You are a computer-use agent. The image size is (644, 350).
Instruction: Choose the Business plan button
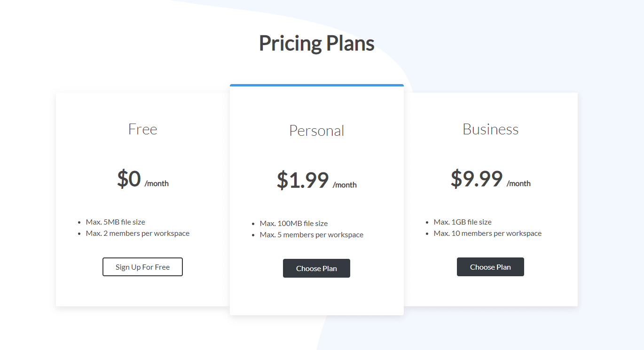tap(490, 267)
